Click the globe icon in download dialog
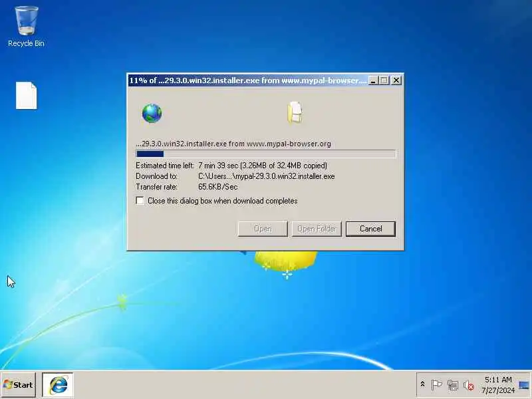 coord(152,113)
